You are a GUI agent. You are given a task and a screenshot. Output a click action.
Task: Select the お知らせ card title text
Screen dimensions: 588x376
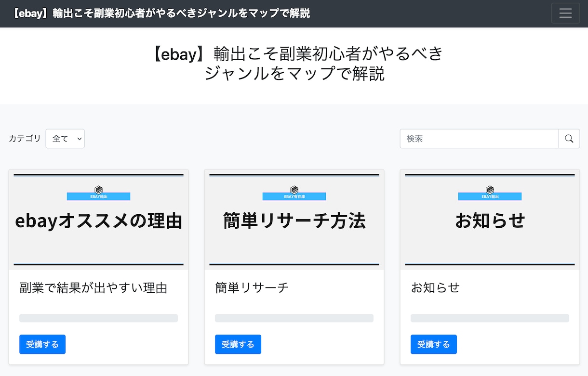point(435,288)
